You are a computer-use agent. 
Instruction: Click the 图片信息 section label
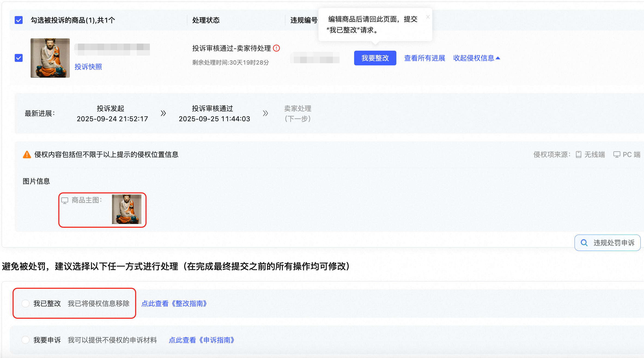pyautogui.click(x=36, y=181)
